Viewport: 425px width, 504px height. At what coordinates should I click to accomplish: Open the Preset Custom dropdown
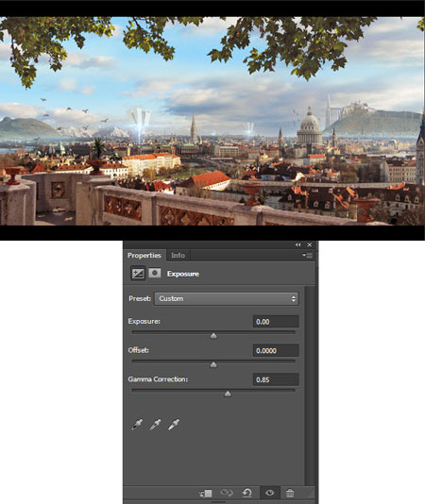point(227,298)
